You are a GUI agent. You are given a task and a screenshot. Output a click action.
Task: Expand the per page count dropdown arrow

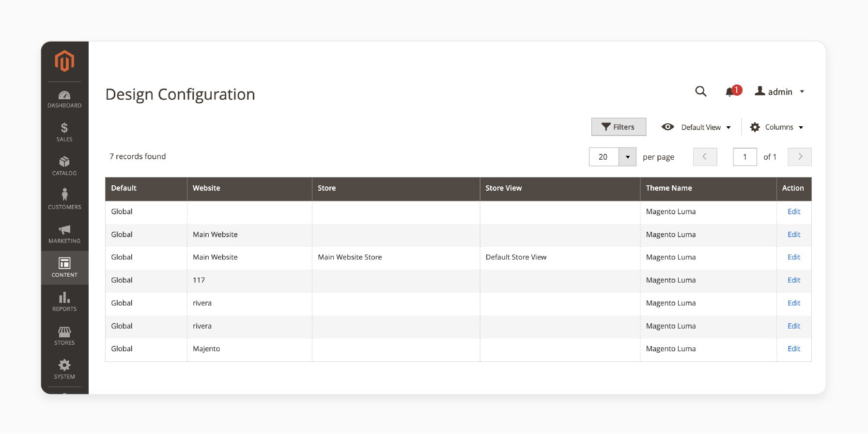(628, 157)
